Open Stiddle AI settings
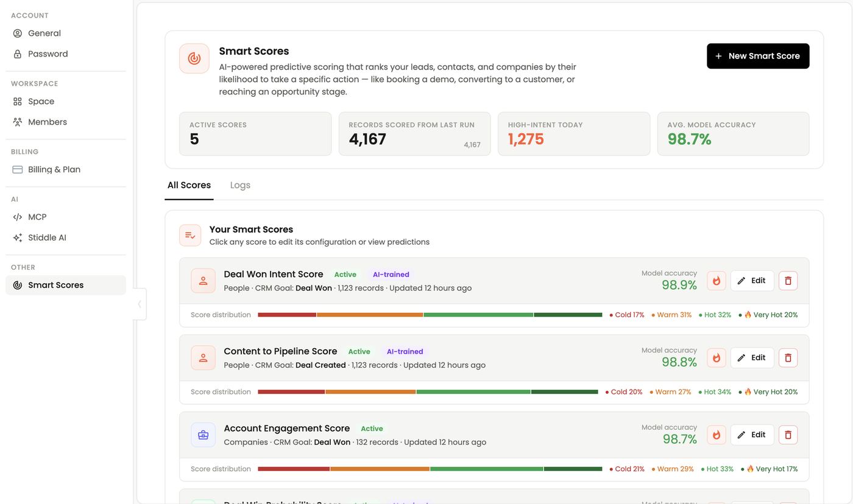Image resolution: width=853 pixels, height=504 pixels. (x=66, y=237)
